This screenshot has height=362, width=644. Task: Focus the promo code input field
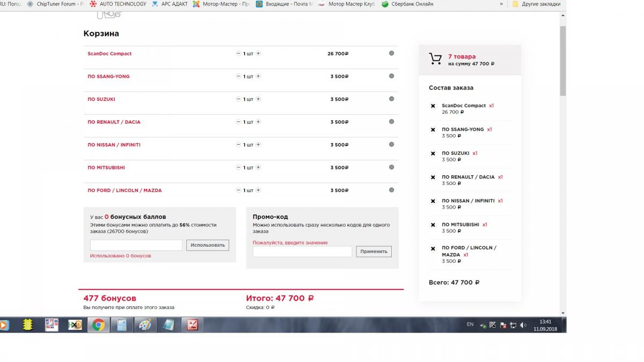pyautogui.click(x=302, y=252)
